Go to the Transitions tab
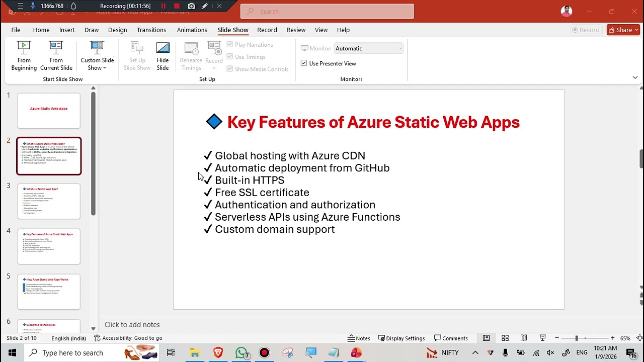Viewport: 644px width, 362px height. 151,30
